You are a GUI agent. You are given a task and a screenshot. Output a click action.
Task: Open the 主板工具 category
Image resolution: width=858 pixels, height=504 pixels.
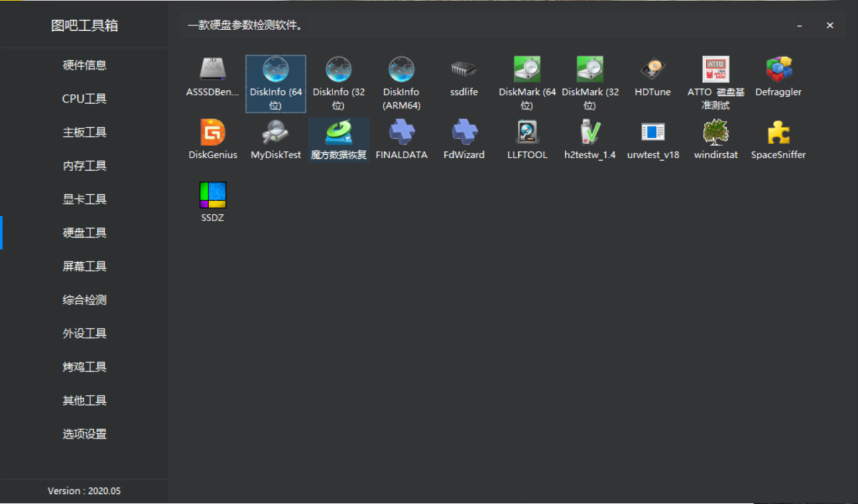[x=84, y=132]
